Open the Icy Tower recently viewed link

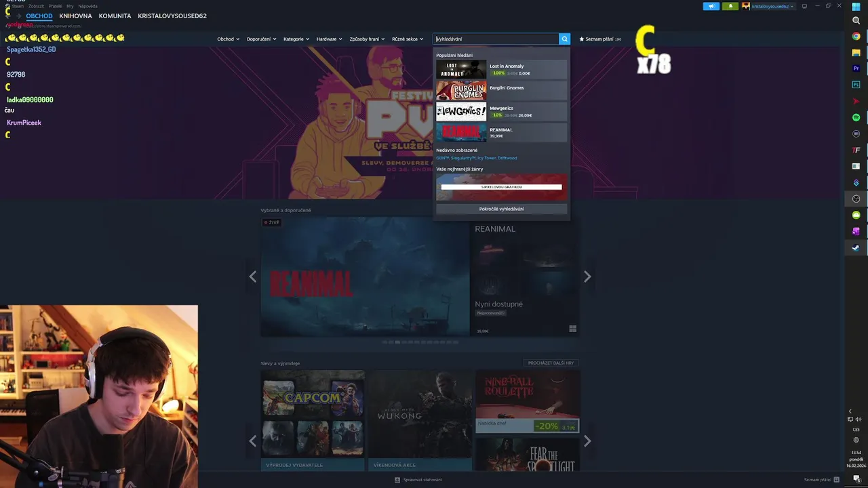click(486, 158)
